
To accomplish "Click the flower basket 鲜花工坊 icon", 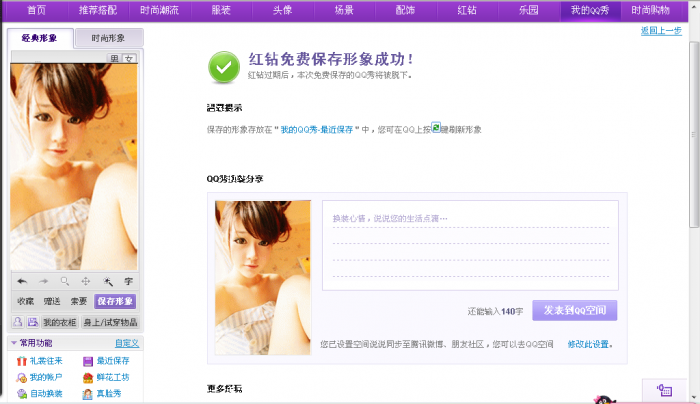I will pyautogui.click(x=88, y=378).
